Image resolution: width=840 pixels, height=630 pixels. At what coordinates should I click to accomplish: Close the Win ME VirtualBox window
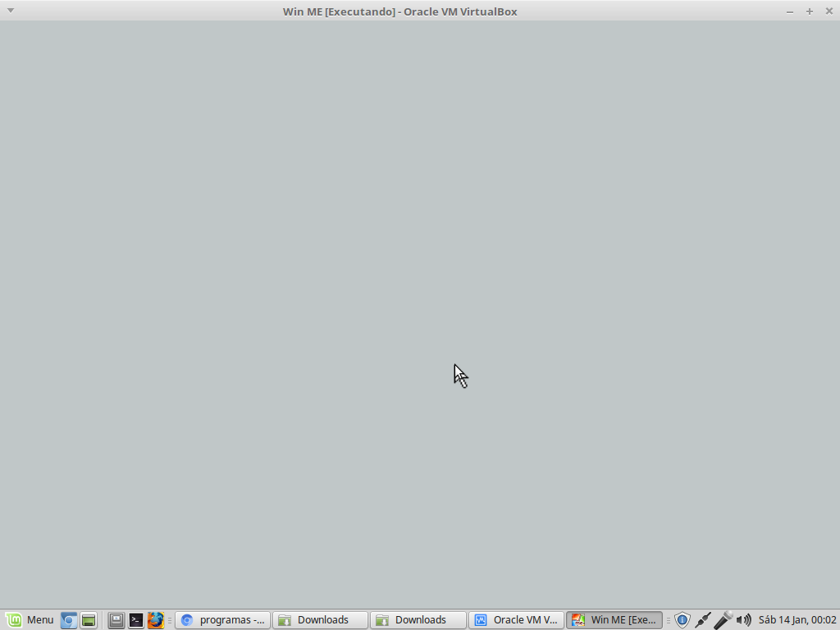pos(829,11)
